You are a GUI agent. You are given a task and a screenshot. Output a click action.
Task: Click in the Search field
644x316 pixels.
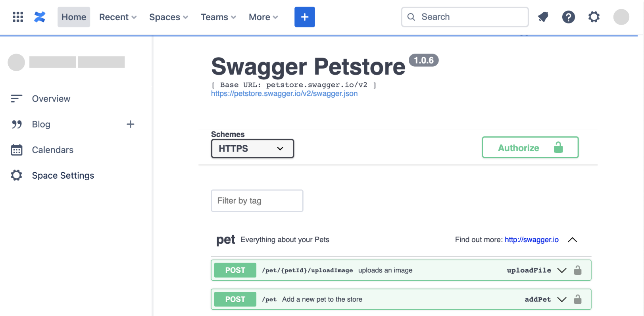465,17
